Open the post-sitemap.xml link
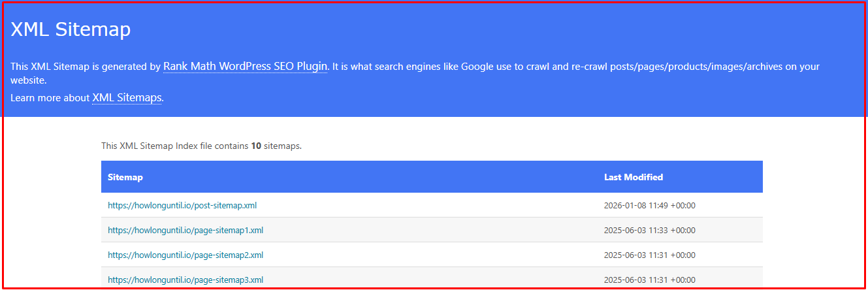This screenshot has width=868, height=290. click(x=182, y=205)
